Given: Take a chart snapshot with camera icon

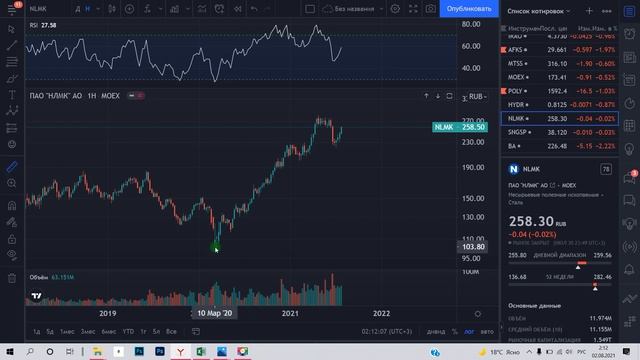Looking at the screenshot, I should (x=431, y=9).
